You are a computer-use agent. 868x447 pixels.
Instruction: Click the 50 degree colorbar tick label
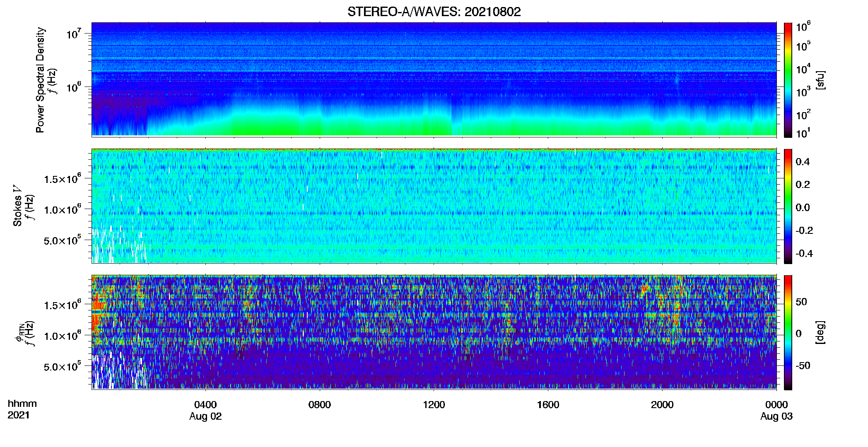coord(801,302)
